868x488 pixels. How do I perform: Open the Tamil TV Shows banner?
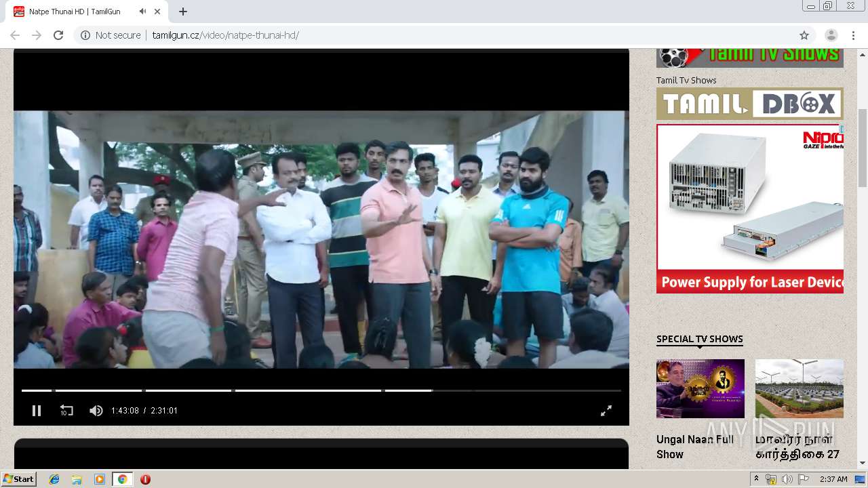coord(750,58)
